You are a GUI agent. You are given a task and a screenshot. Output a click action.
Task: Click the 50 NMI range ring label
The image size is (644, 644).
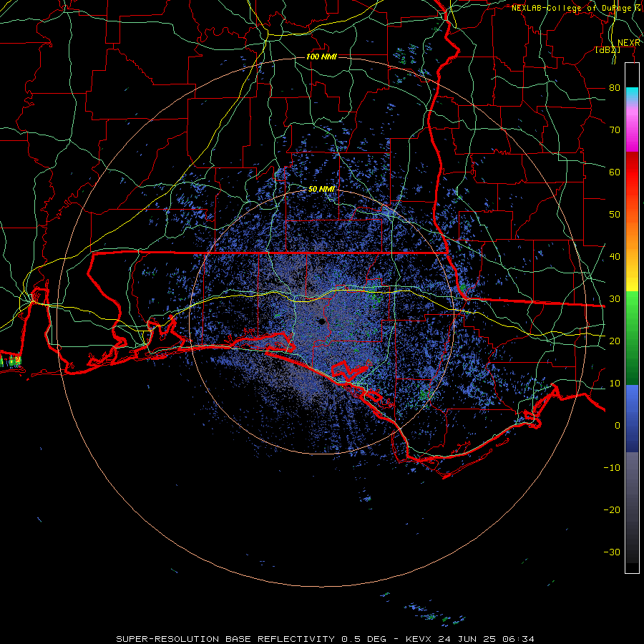click(x=321, y=189)
